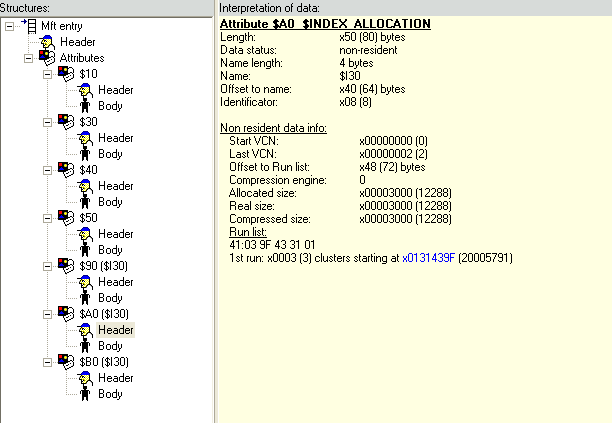This screenshot has height=423, width=612.
Task: Collapse the Attributes tree node
Action: tap(29, 58)
